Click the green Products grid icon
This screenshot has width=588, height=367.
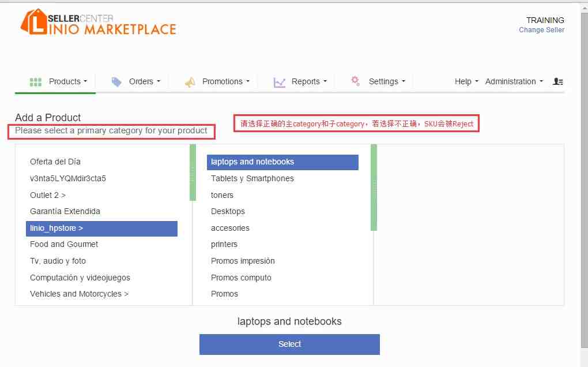coord(36,82)
